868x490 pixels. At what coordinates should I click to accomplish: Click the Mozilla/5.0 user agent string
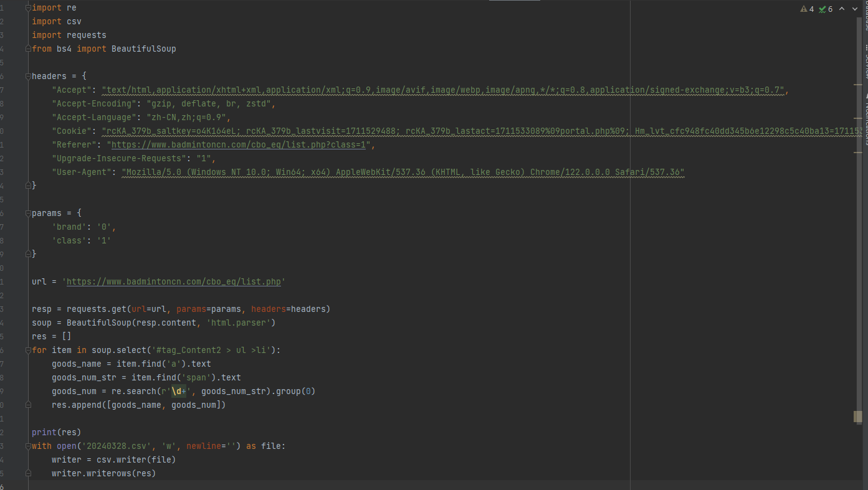[403, 172]
